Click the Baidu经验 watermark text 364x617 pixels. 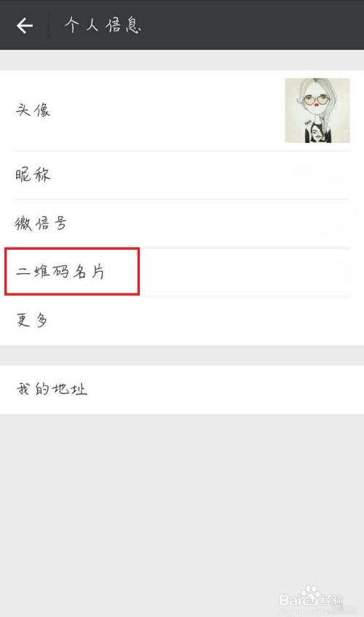click(311, 600)
